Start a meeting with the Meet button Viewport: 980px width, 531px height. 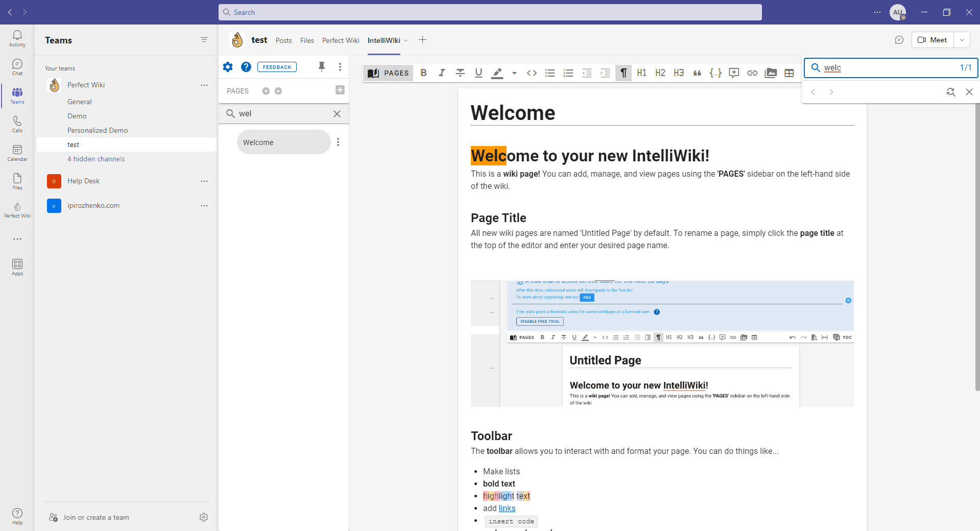pos(933,40)
